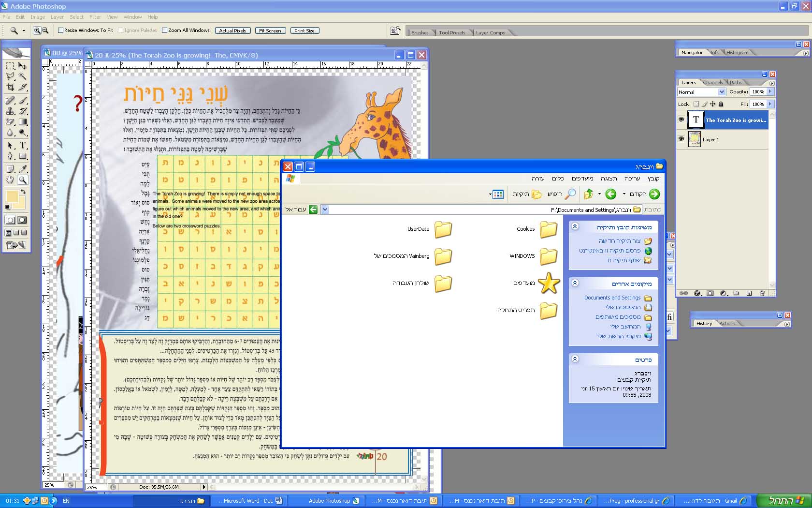
Task: Choose the Dodge tool
Action: (23, 133)
